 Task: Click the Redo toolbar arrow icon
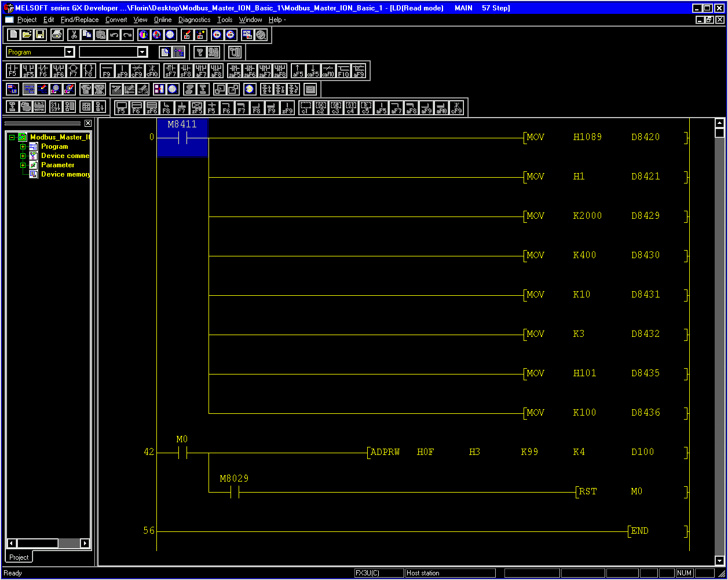(127, 35)
